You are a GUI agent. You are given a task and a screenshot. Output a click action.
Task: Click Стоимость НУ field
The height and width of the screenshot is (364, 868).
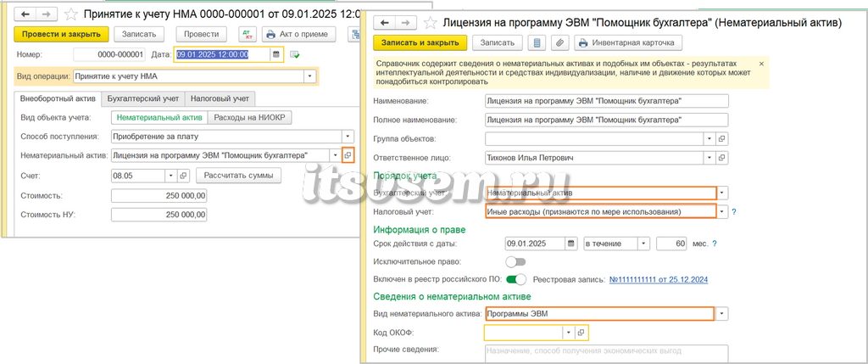coord(159,215)
